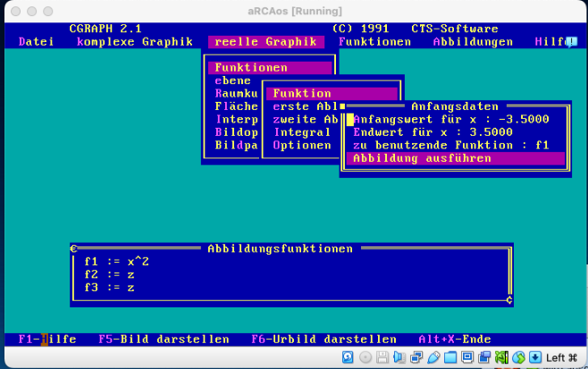588x369 pixels.
Task: Click the mouse integration arrow icon
Action: (535, 358)
